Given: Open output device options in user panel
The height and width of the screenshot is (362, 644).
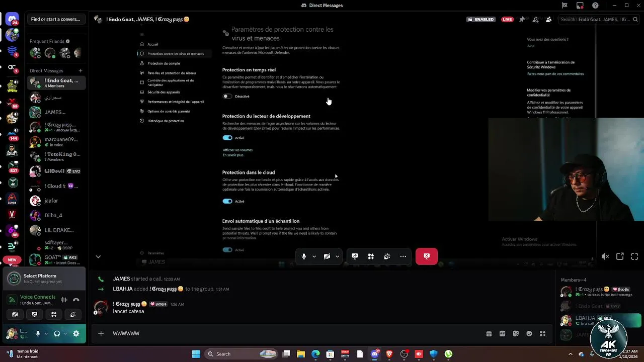Looking at the screenshot, I should pyautogui.click(x=65, y=333).
